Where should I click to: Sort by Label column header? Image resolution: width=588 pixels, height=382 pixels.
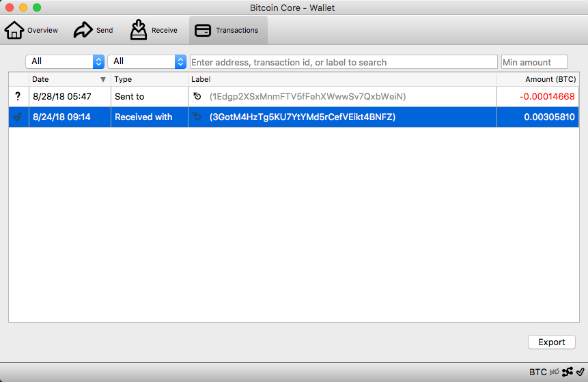click(342, 79)
